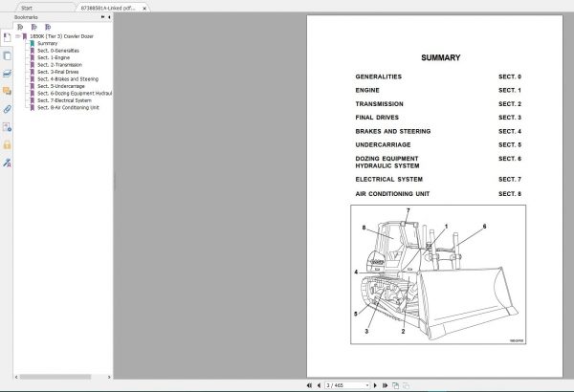Click the BRAKES AND STEERING SECT. 4 entry
The image size is (574, 392).
[x=438, y=131]
